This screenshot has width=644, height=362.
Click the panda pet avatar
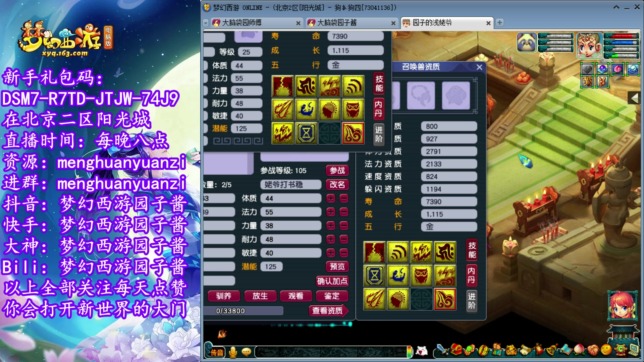pyautogui.click(x=527, y=43)
